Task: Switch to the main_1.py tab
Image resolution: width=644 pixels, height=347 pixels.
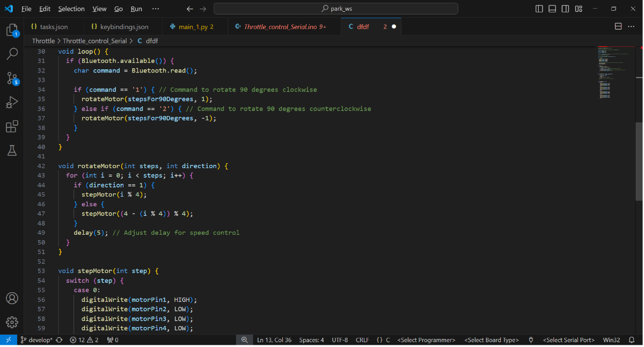Action: pos(192,26)
